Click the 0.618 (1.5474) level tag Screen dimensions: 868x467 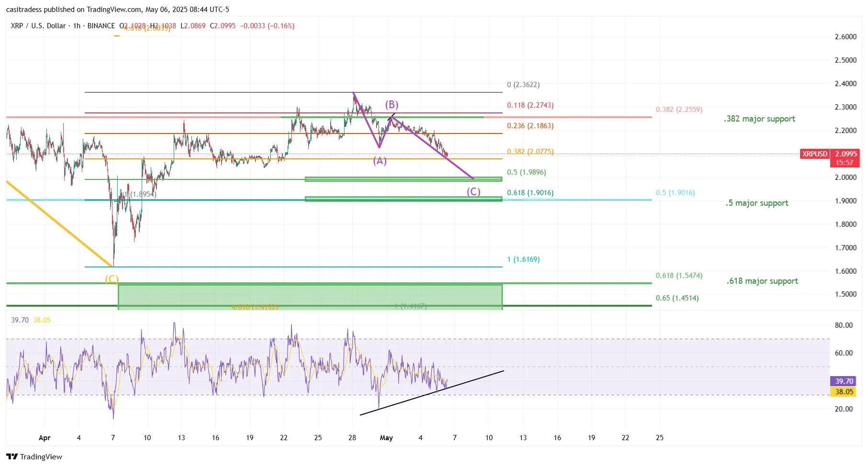(678, 276)
